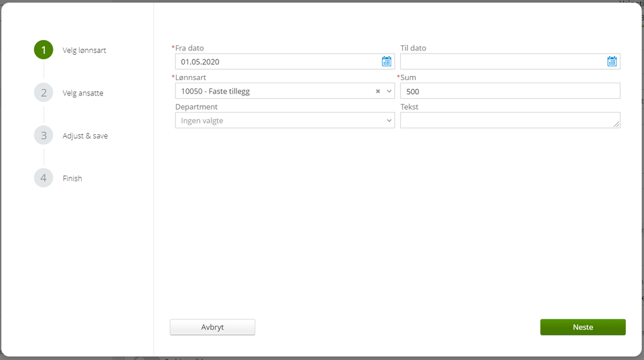Click the Sum field containing 500

[x=510, y=91]
